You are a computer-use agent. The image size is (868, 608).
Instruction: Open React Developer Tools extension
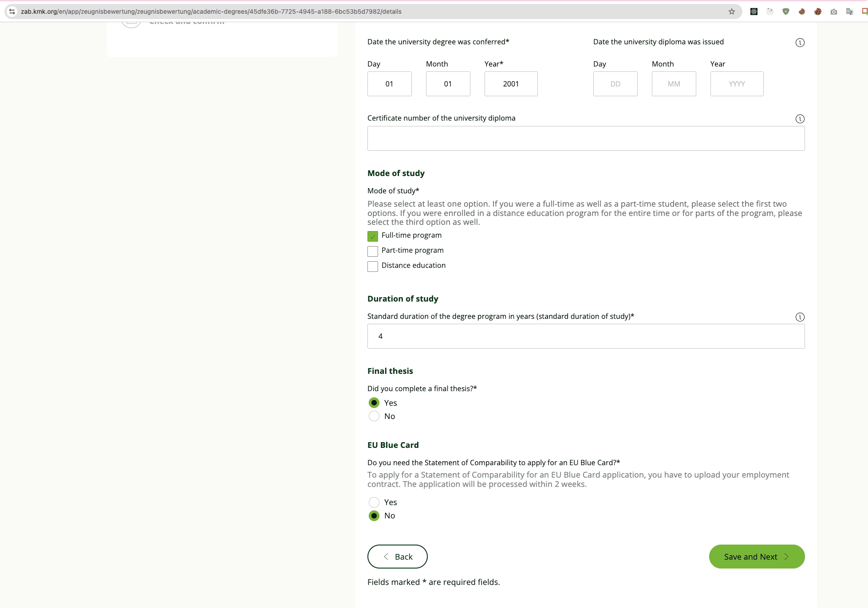pos(754,12)
